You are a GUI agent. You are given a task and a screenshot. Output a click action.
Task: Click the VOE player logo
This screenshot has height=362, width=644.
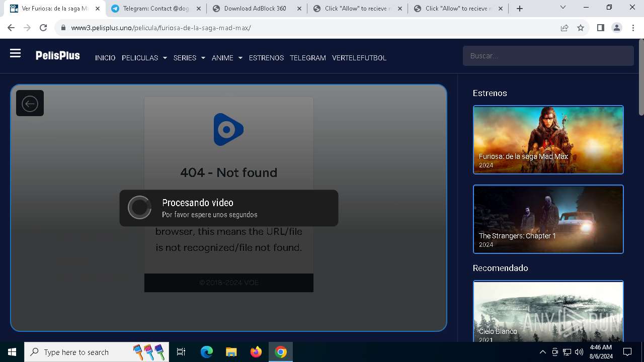pyautogui.click(x=228, y=130)
